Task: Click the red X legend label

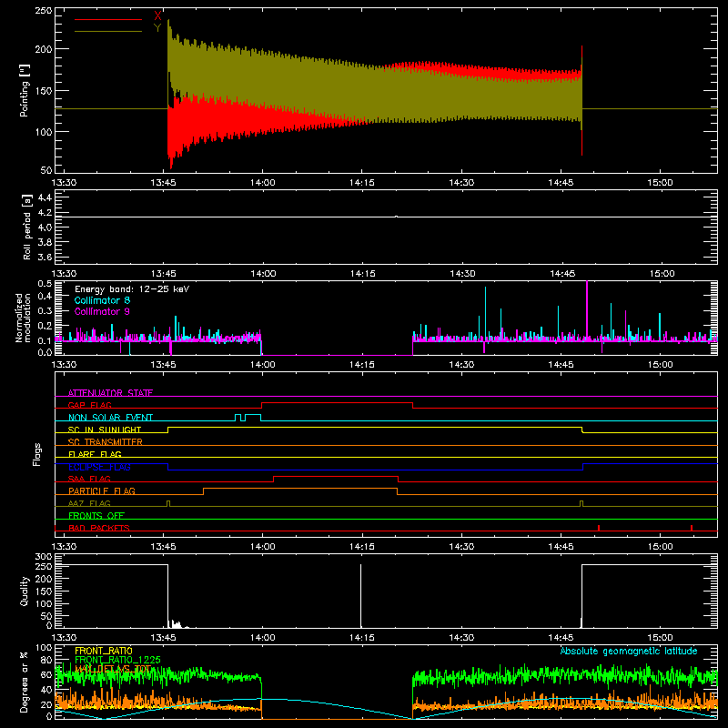Action: 157,16
